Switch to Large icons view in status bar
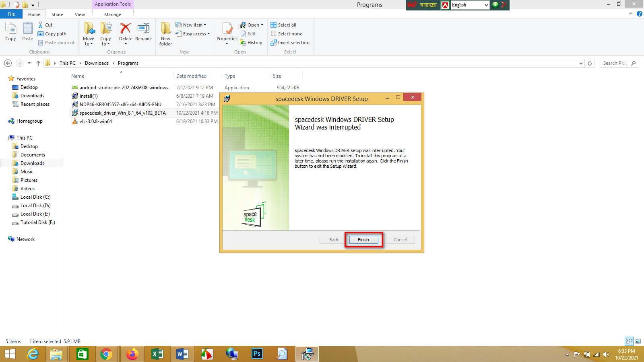644x362 pixels. pyautogui.click(x=638, y=341)
